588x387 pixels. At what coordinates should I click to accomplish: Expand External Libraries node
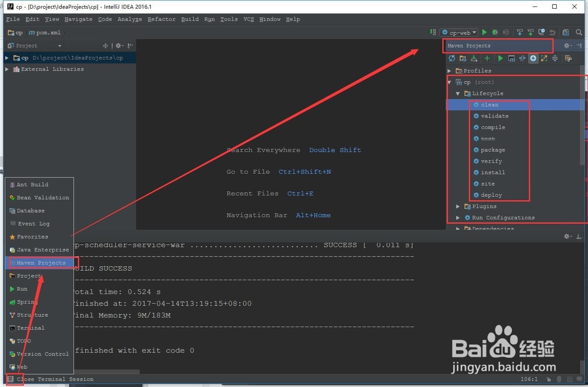click(x=6, y=69)
